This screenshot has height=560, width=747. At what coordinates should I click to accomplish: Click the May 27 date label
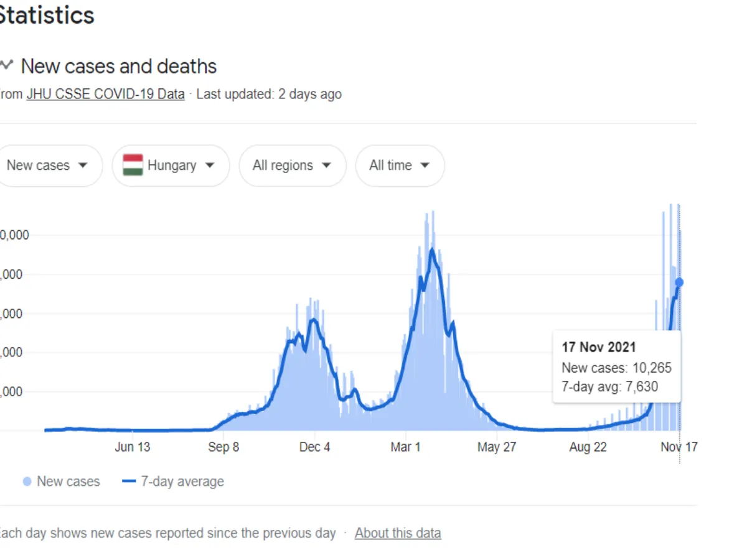[497, 447]
